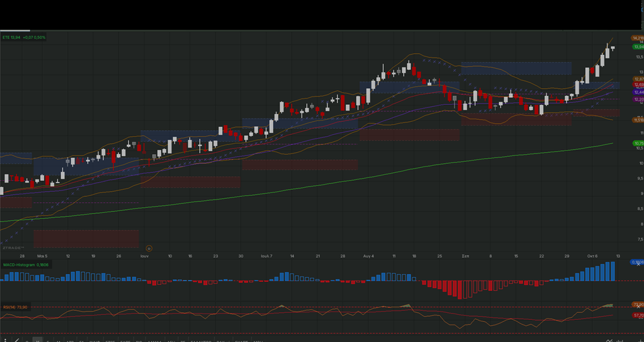The image size is (644, 342).
Task: Click the Οκτ 6 date on time axis
Action: pyautogui.click(x=592, y=256)
